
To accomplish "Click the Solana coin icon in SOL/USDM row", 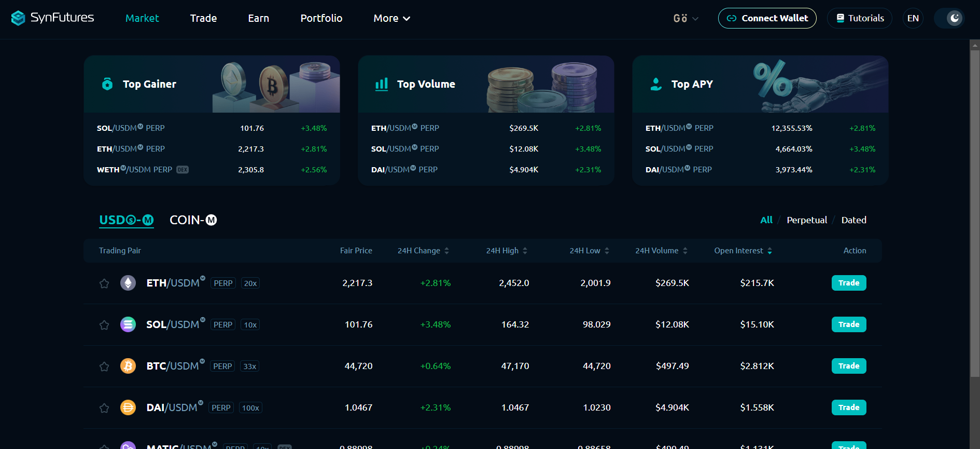I will [x=128, y=324].
